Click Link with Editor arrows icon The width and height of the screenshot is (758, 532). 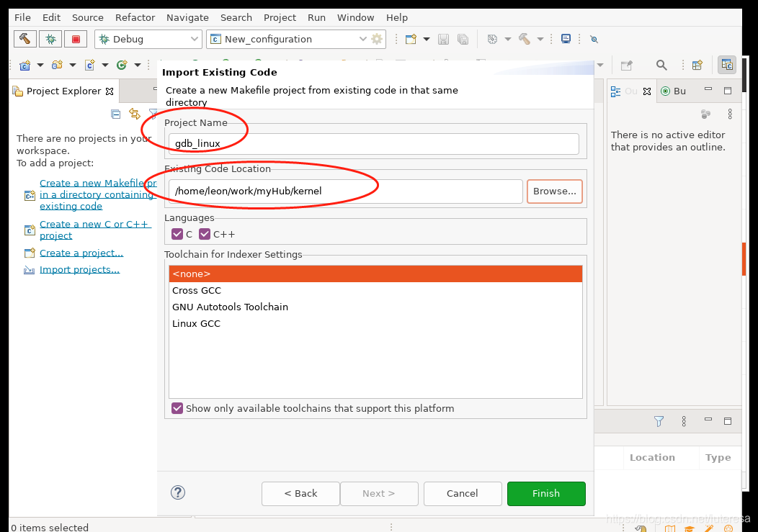click(135, 114)
